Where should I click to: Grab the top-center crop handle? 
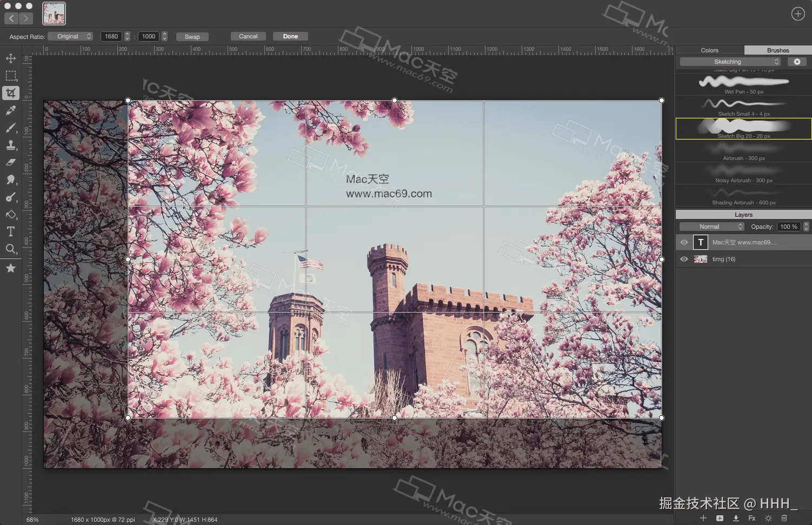pyautogui.click(x=395, y=101)
